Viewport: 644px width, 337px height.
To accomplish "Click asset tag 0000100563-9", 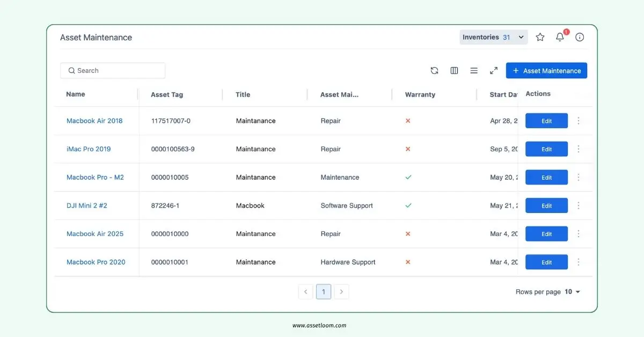I will [x=173, y=149].
